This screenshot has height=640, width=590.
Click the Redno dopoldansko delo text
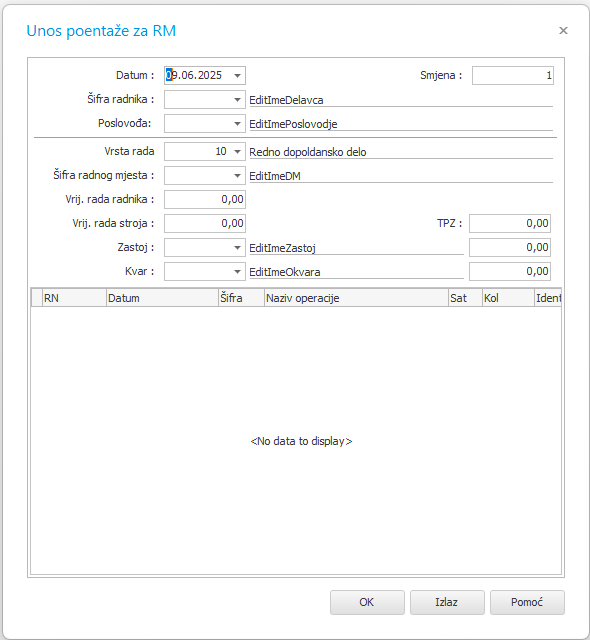click(308, 152)
